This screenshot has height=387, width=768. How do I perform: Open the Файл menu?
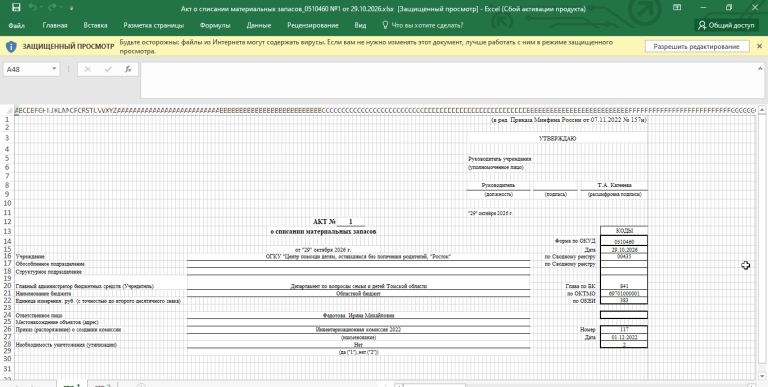click(x=17, y=25)
